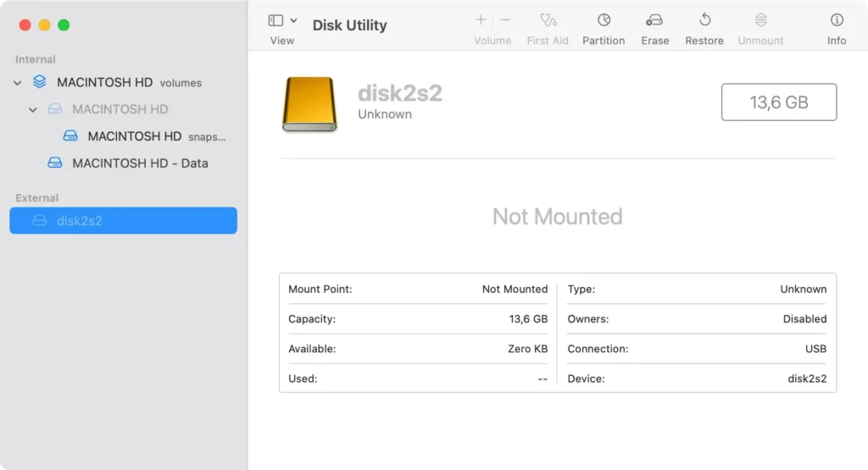Click the Disk Utility window title
This screenshot has width=868, height=470.
point(349,25)
